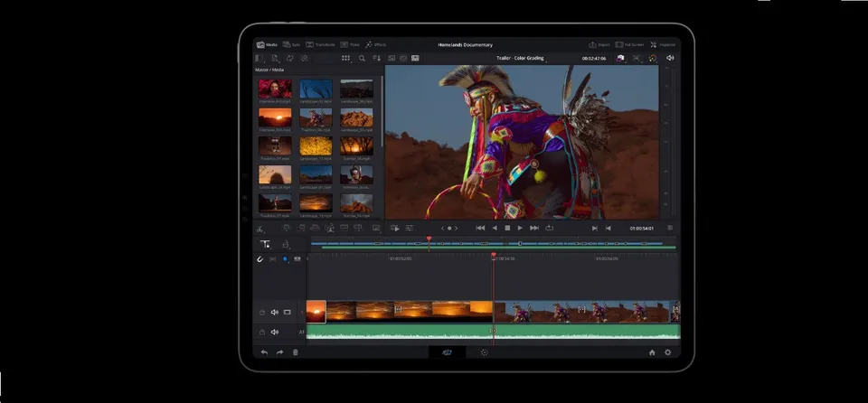
Task: Click the undo arrow icon
Action: [x=264, y=352]
